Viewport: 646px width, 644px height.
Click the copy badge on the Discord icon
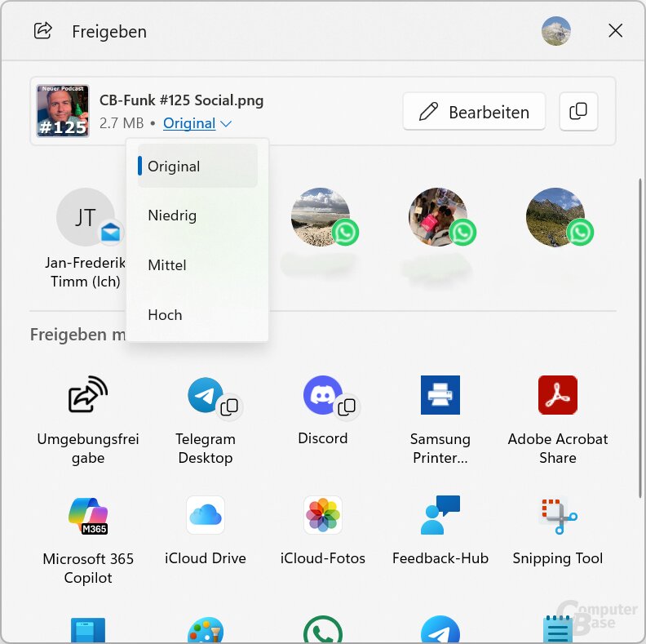click(x=347, y=407)
